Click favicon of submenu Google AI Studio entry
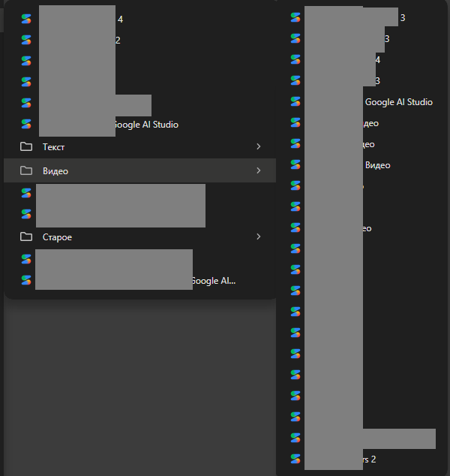 click(295, 101)
